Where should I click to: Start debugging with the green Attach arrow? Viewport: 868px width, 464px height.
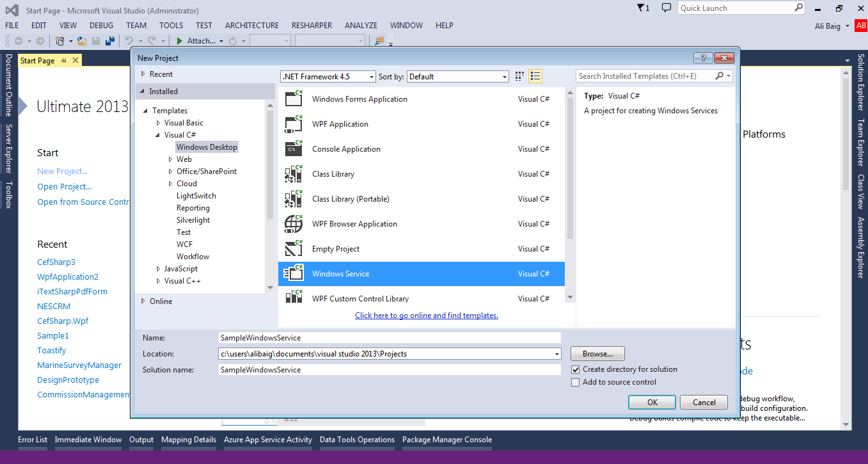pos(180,41)
